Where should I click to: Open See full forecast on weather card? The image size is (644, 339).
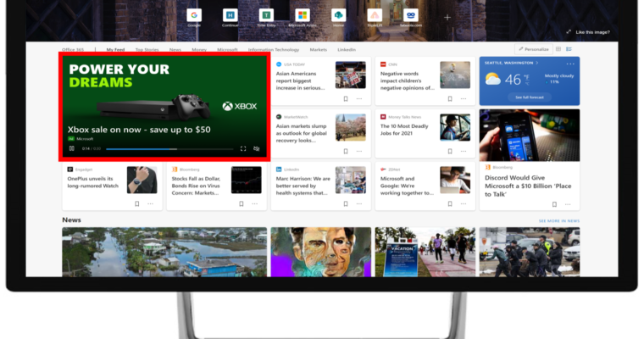[530, 97]
